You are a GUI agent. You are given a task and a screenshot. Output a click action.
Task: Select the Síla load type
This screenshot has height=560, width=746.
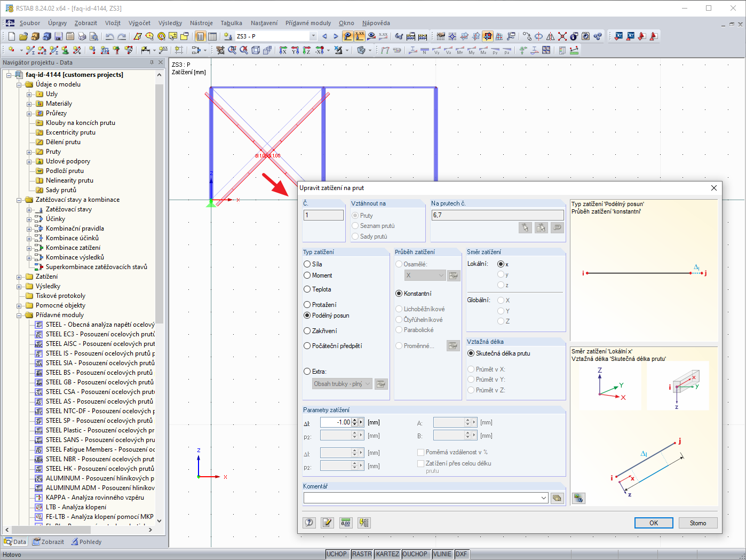pyautogui.click(x=307, y=264)
